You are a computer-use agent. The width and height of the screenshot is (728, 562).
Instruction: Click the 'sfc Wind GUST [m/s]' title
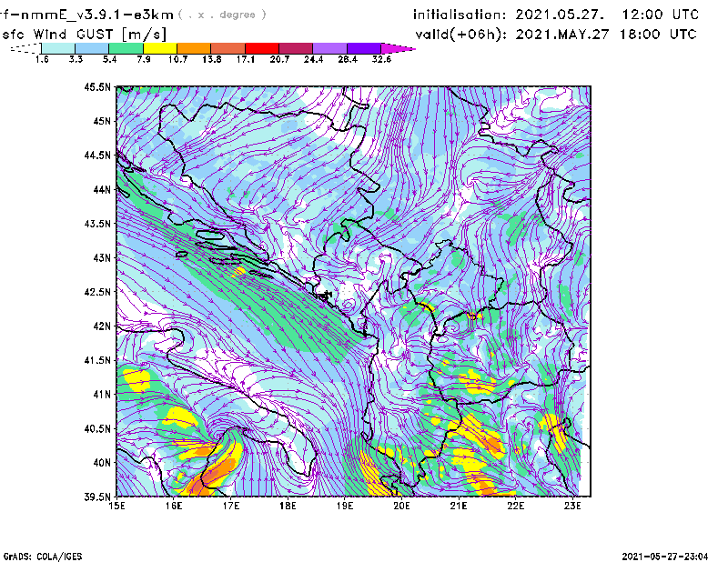click(x=84, y=35)
